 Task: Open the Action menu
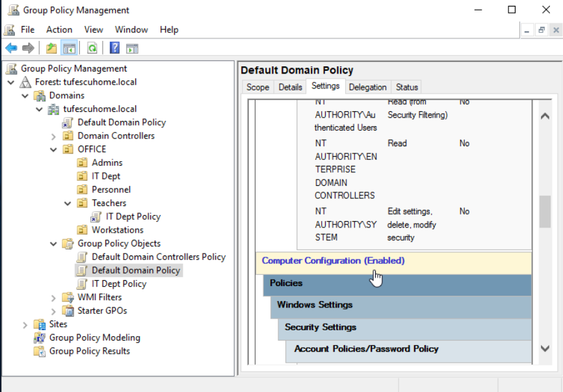59,30
